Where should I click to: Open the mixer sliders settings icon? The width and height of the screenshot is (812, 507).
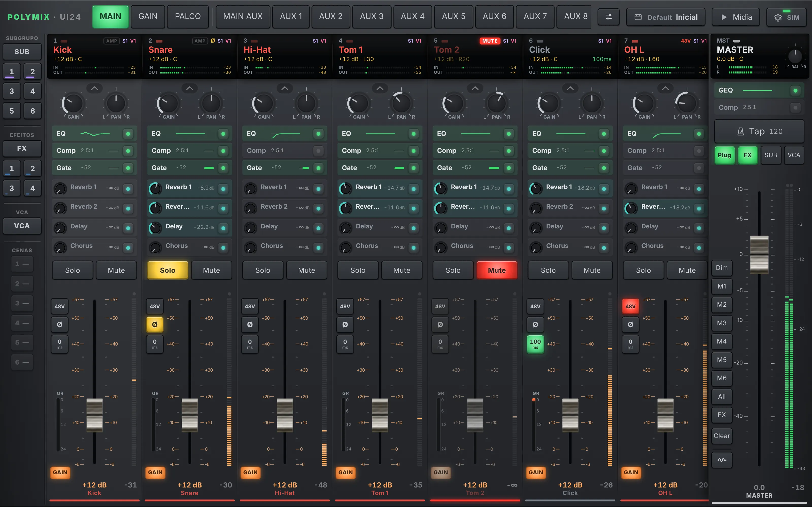pos(608,17)
